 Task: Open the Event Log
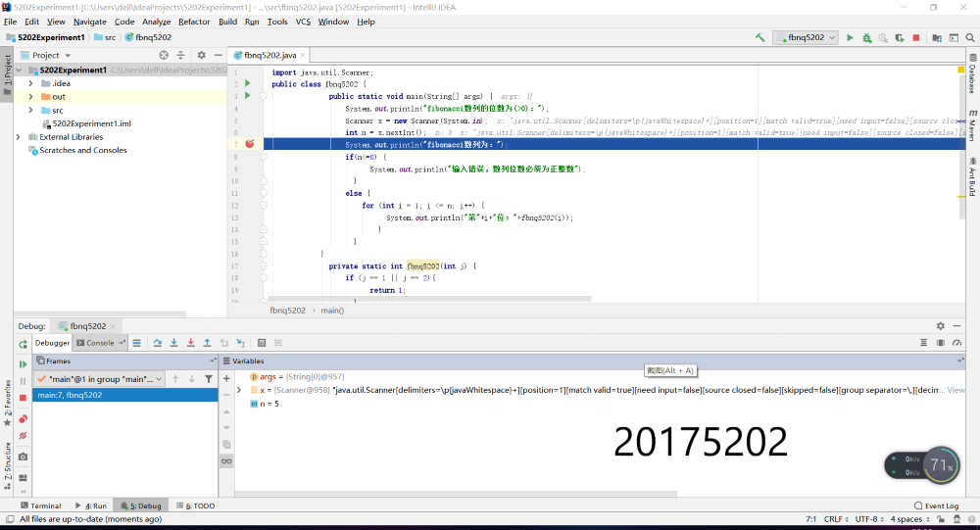pos(936,506)
